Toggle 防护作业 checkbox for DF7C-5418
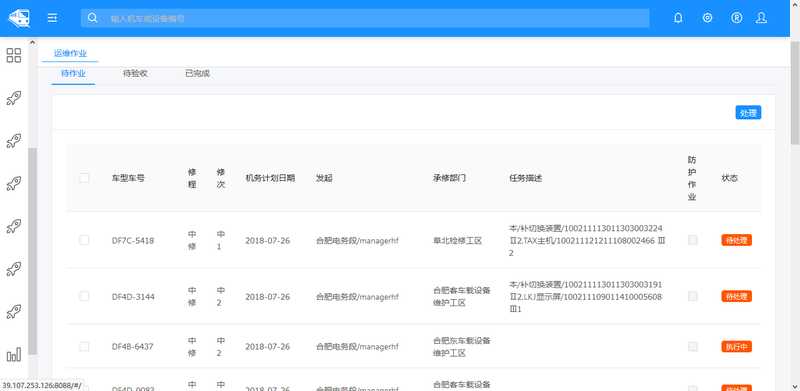Image resolution: width=800 pixels, height=391 pixels. coord(692,240)
